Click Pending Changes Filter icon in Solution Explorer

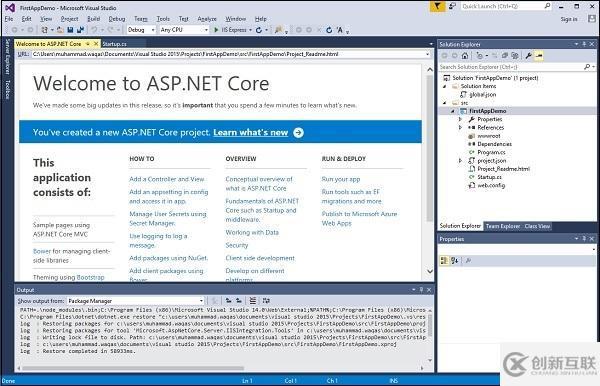click(x=479, y=56)
